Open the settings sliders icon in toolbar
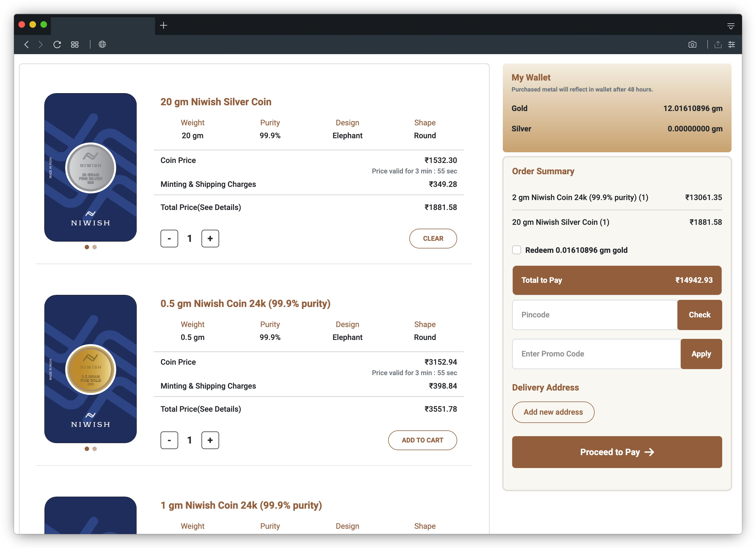This screenshot has width=756, height=548. (731, 44)
